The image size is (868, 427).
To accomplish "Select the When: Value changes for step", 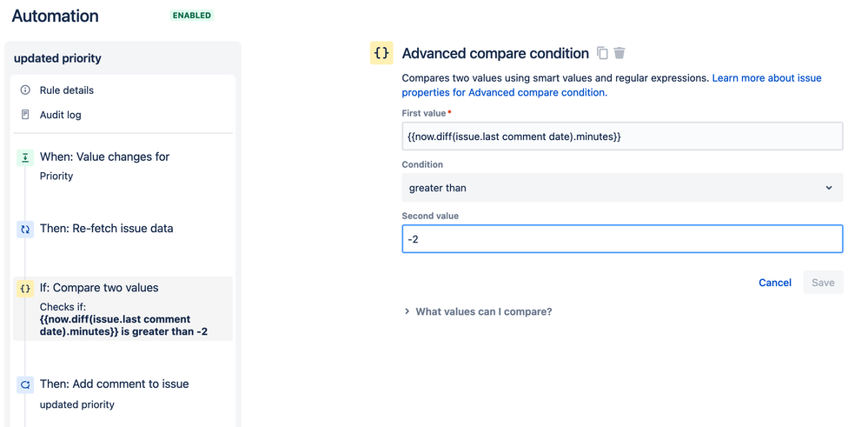I will coord(104,157).
